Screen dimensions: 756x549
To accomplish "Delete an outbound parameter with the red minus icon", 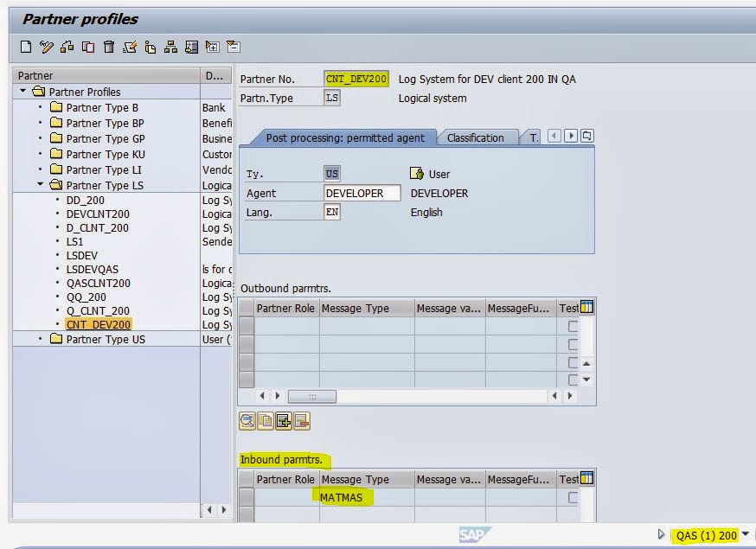I will click(x=300, y=422).
